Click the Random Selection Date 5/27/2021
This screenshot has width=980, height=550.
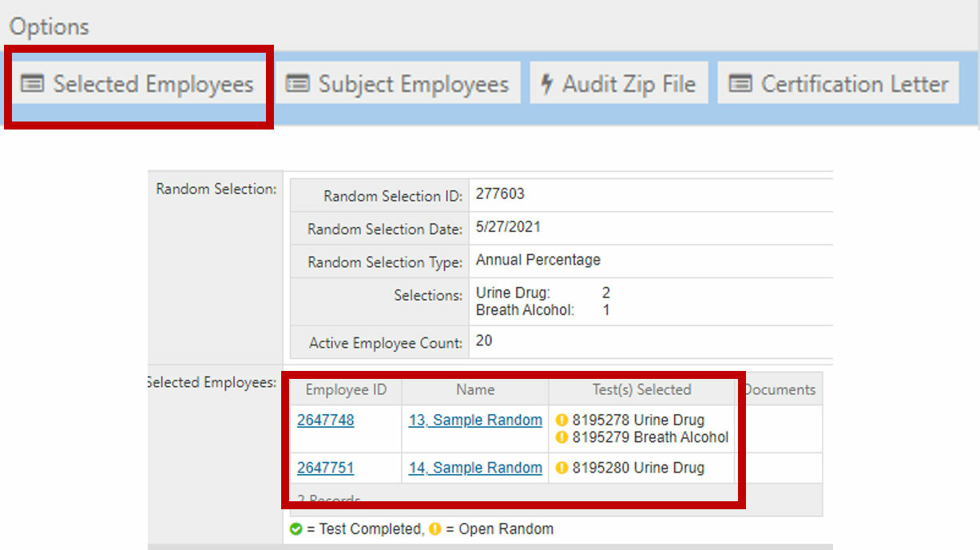click(x=508, y=227)
